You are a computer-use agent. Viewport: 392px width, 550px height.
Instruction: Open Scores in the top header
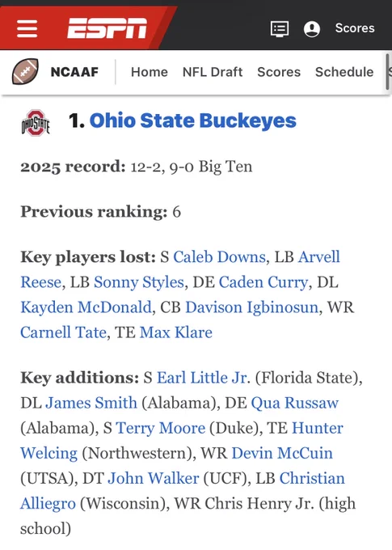(x=355, y=28)
